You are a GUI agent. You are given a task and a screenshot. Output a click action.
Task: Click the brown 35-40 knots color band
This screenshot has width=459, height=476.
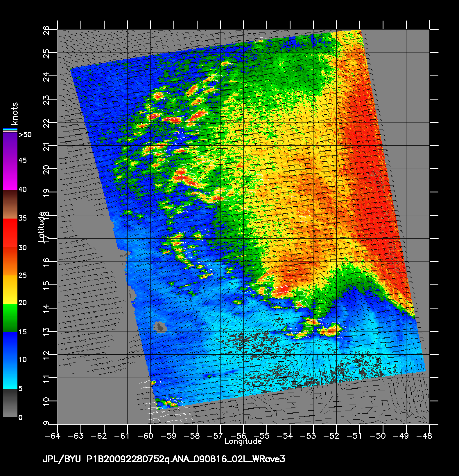point(10,204)
